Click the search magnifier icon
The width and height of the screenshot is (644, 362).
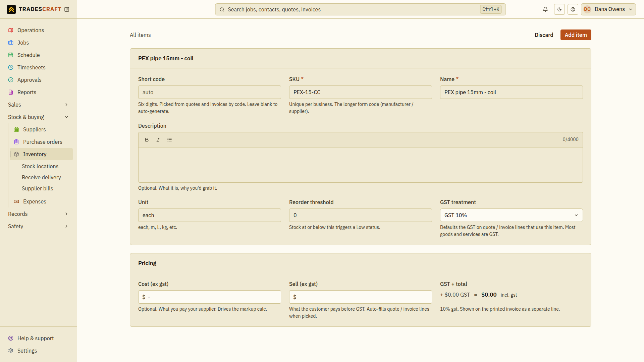(x=222, y=9)
